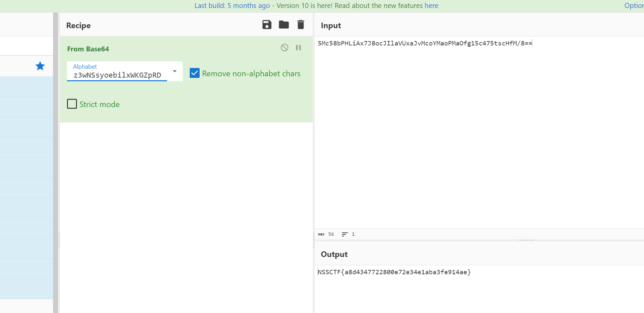Open the Alphabet dropdown

(175, 71)
